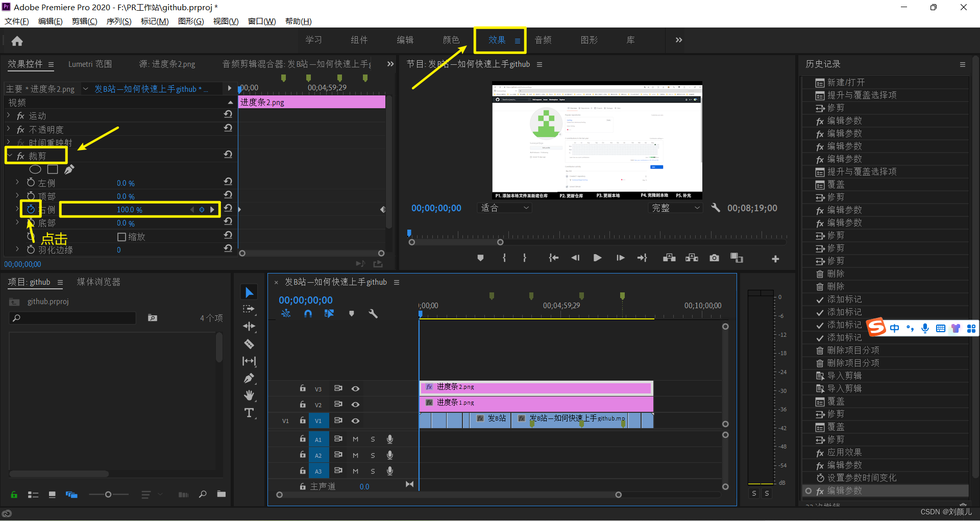Screen dimensions: 980x521
Task: Toggle stopwatch animation for 左侧 (Left)
Action: coord(31,182)
